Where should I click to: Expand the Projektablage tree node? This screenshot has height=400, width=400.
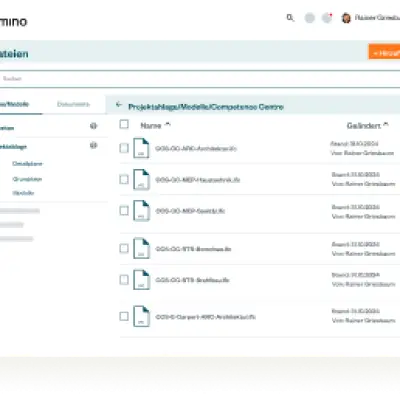pos(13,147)
